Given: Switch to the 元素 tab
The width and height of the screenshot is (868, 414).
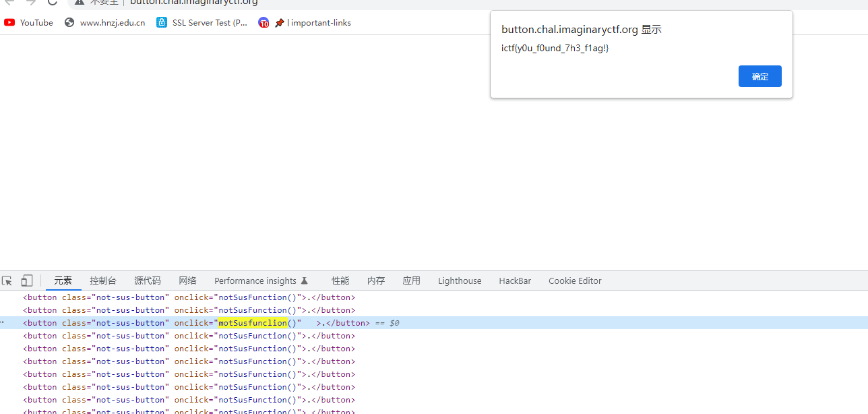Looking at the screenshot, I should 63,280.
